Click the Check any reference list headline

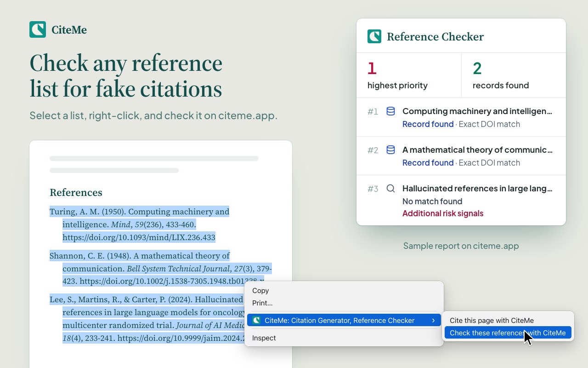coord(126,76)
